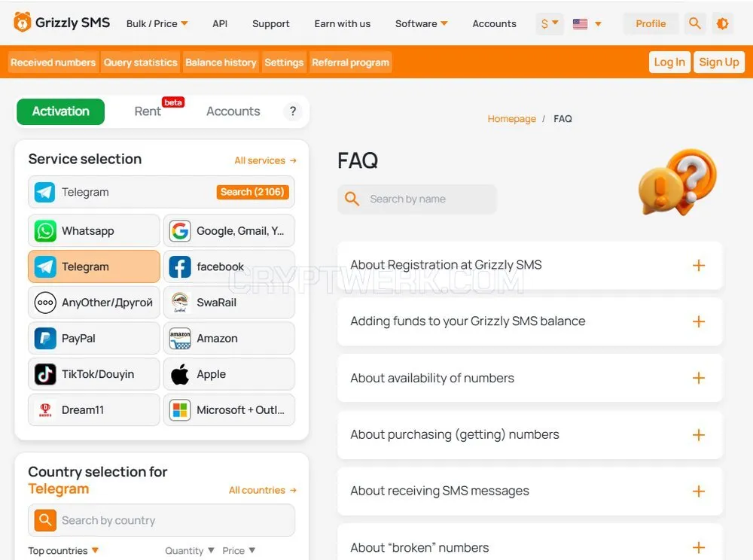
Task: Open the Accounts header menu item
Action: [x=494, y=23]
